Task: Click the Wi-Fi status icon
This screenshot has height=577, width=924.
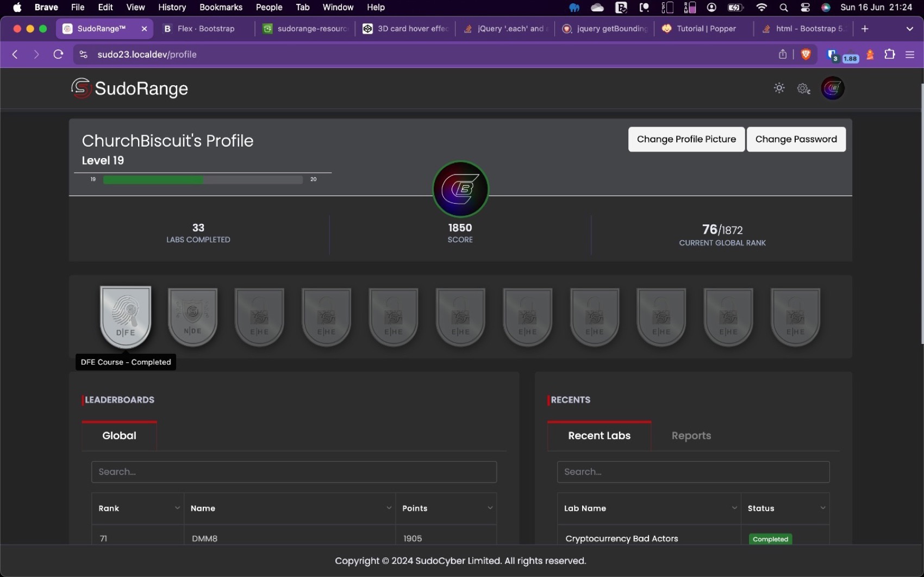Action: point(761,8)
